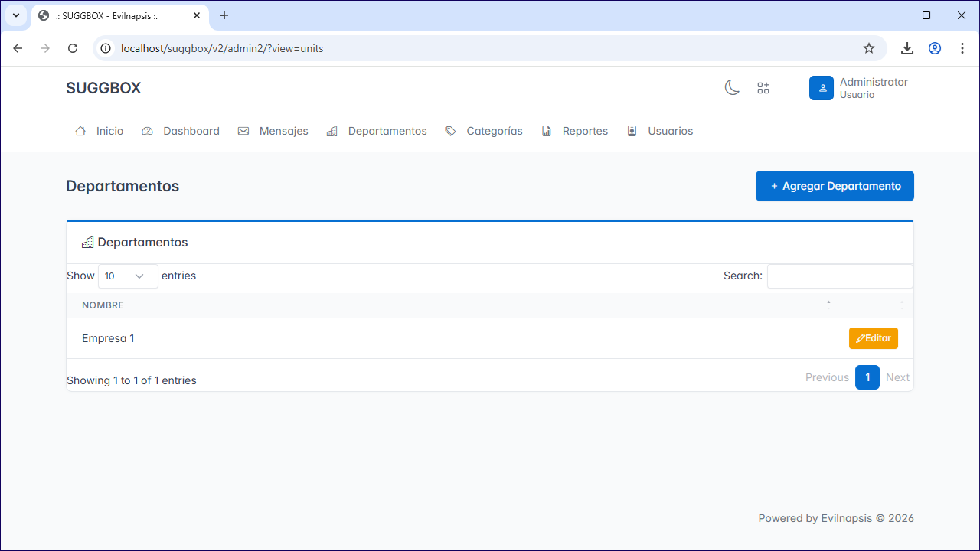Click the Administrator user avatar icon

coord(822,88)
